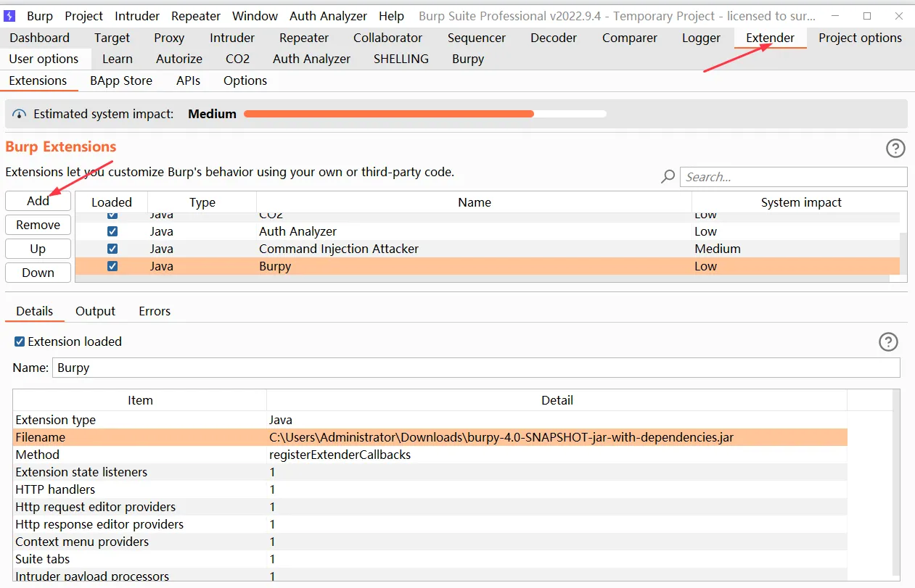
Task: Toggle loaded checkbox for Auth Analyzer
Action: click(x=112, y=231)
